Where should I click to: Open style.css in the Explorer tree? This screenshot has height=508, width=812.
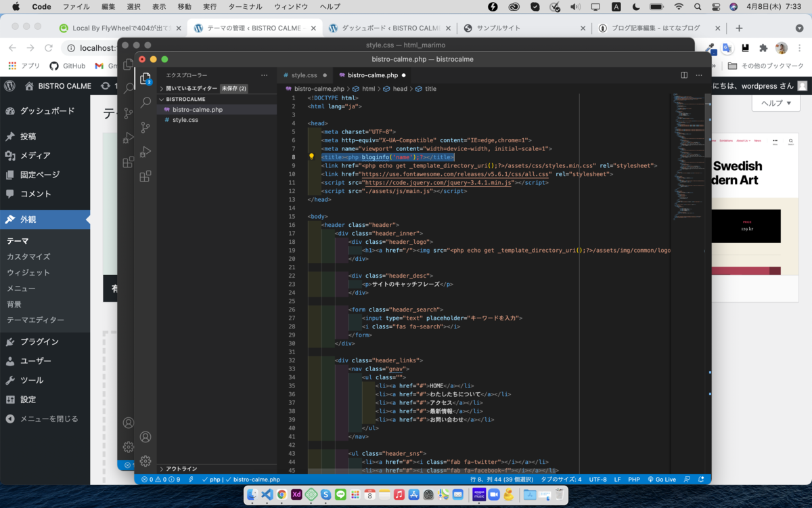[217, 119]
